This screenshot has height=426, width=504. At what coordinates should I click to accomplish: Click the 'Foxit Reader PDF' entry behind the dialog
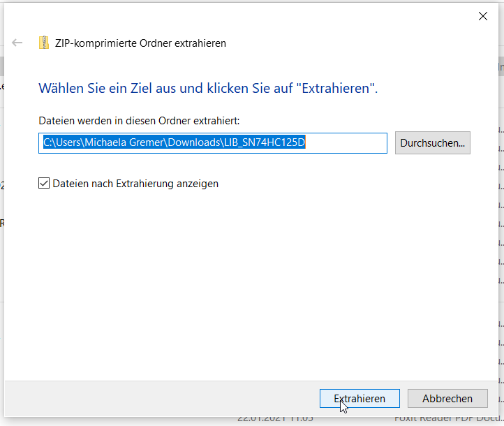click(x=447, y=419)
